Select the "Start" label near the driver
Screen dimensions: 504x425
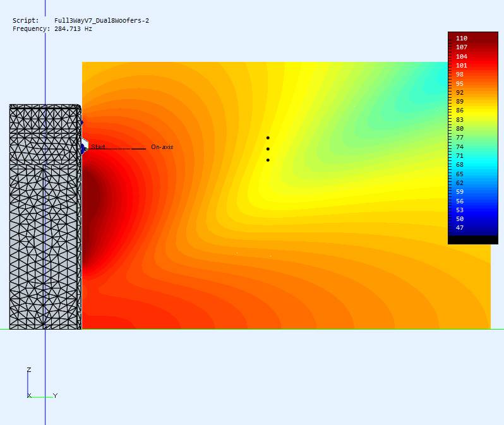tap(98, 147)
